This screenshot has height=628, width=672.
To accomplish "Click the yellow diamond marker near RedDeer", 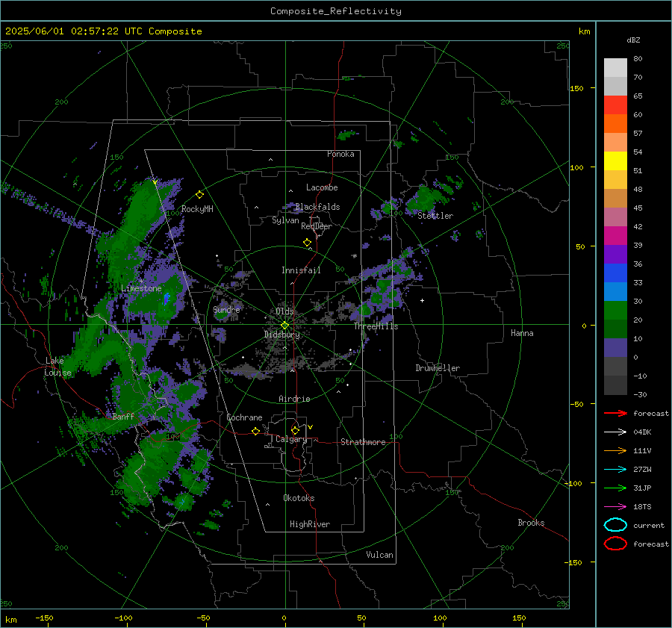I will (x=307, y=243).
